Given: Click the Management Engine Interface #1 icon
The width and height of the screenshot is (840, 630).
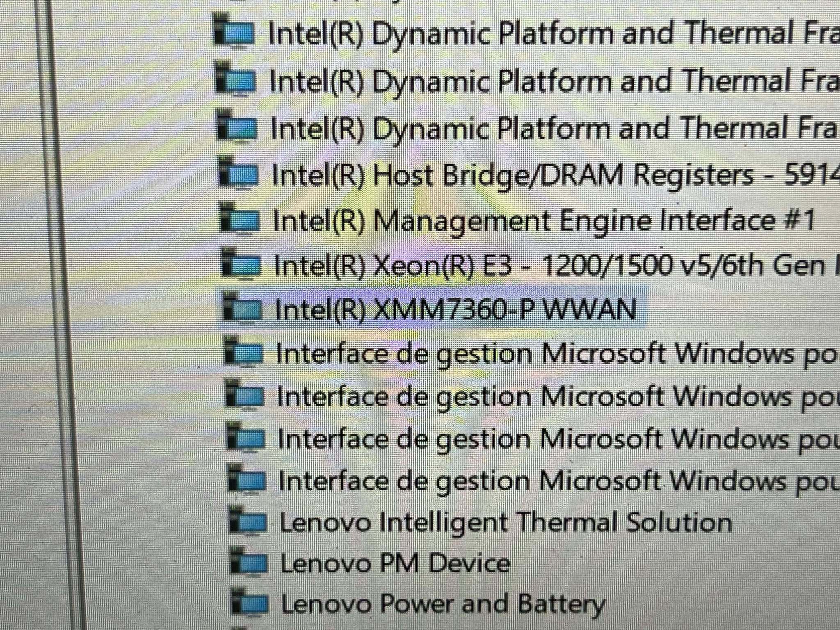Looking at the screenshot, I should 240,219.
